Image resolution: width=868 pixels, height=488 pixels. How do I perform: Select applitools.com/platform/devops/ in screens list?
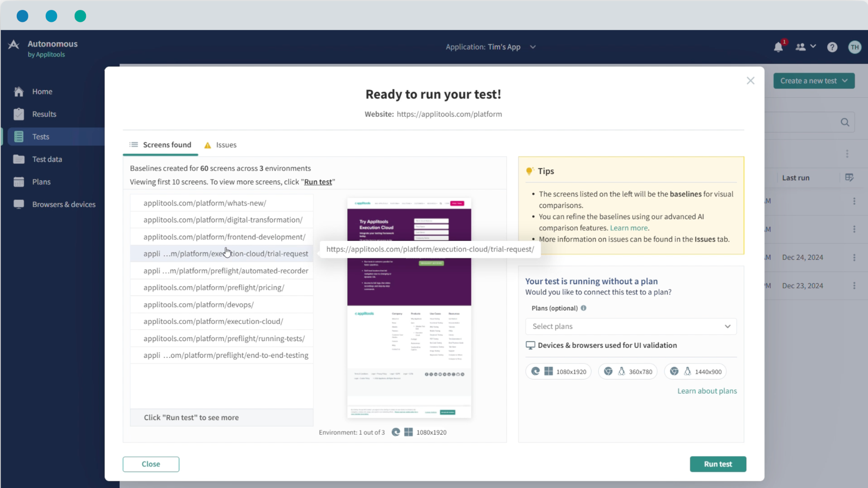198,305
